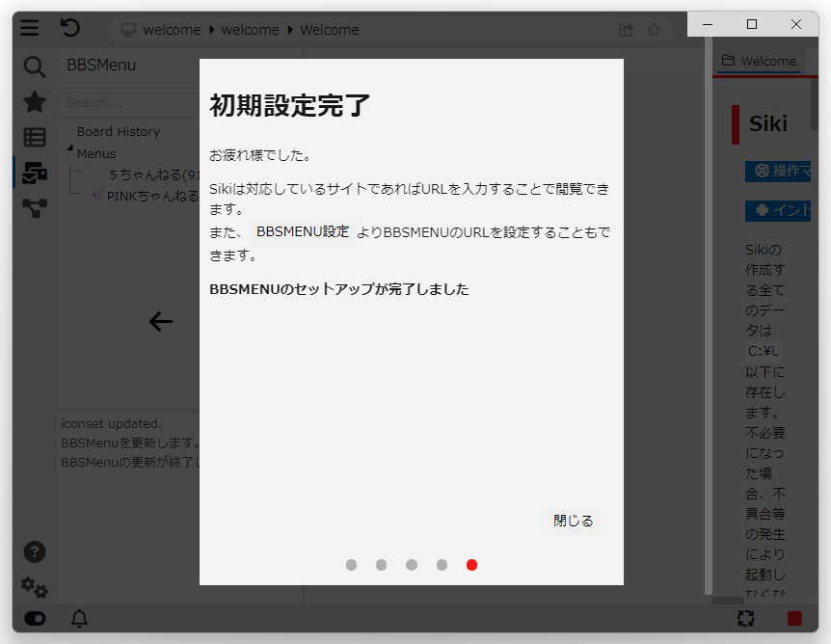Toggle the dark mode switch at bottom left
The image size is (831, 644).
(35, 619)
